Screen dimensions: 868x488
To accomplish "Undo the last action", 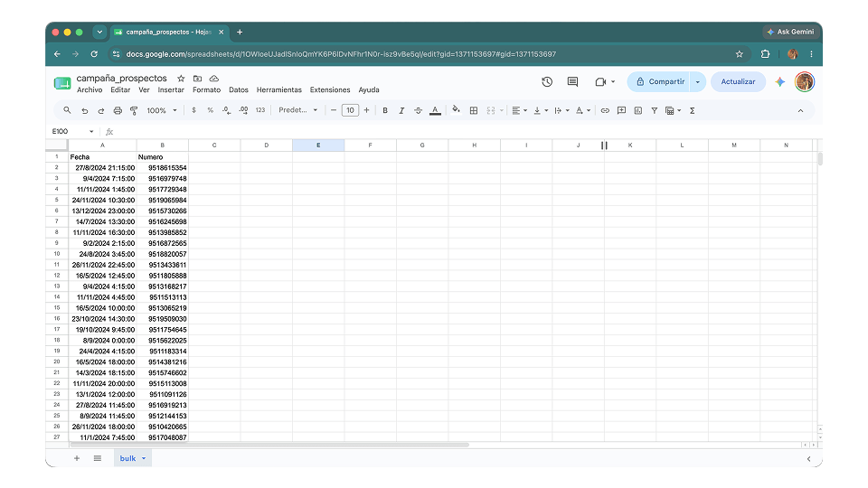I will pyautogui.click(x=85, y=110).
